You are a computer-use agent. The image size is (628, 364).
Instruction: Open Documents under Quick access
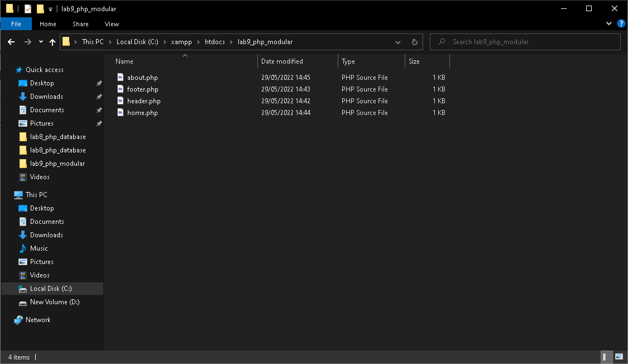pos(47,110)
